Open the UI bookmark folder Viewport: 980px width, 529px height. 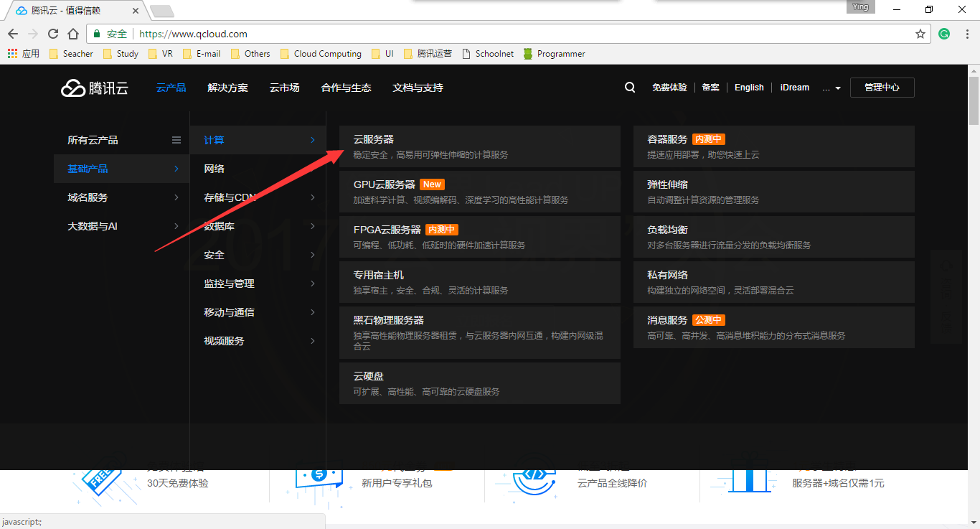click(x=382, y=54)
